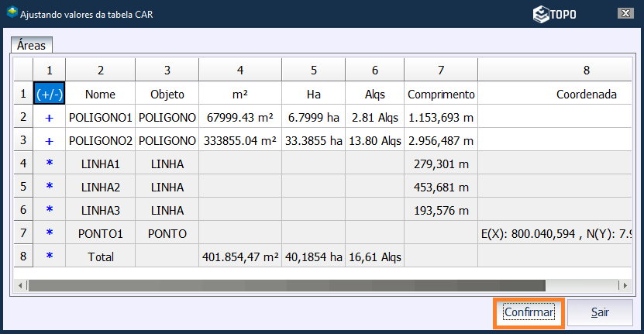Click the Confirmar button
The height and width of the screenshot is (334, 644).
[x=529, y=312]
